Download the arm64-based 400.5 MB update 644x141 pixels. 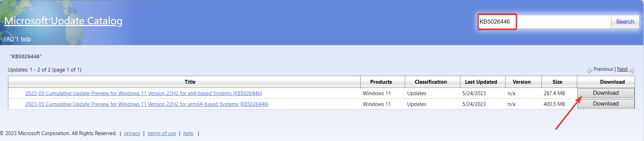click(606, 104)
